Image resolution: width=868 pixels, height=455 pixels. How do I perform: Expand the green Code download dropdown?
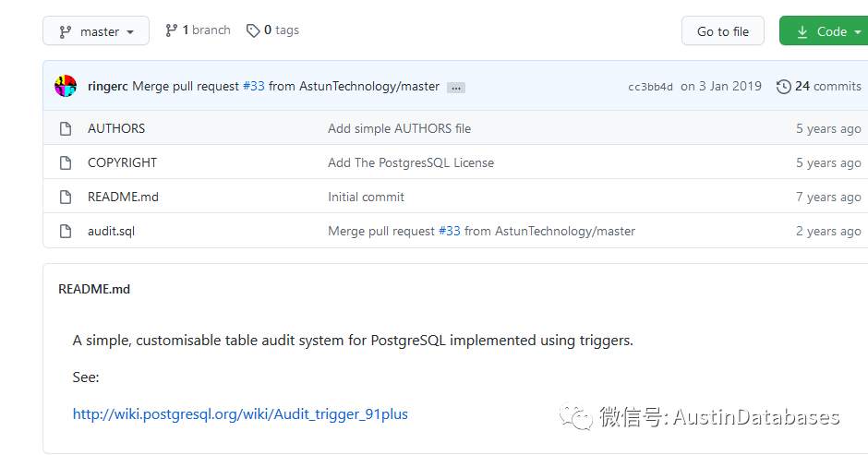coord(823,31)
